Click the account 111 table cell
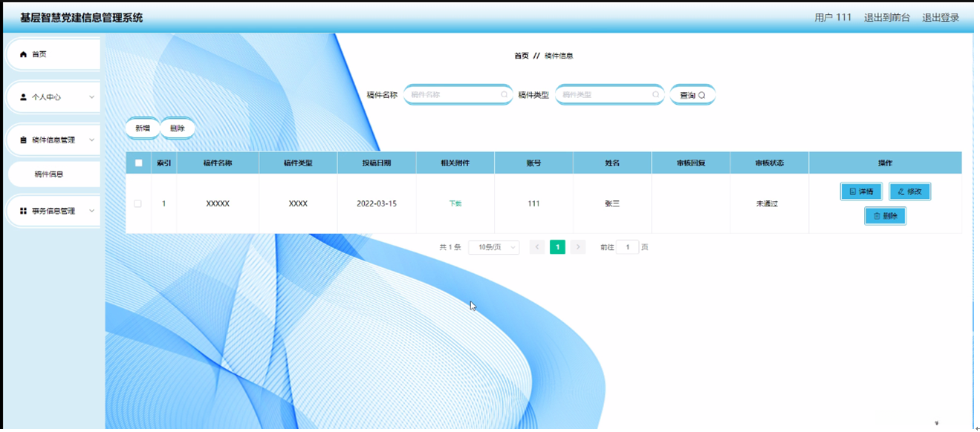 click(533, 203)
